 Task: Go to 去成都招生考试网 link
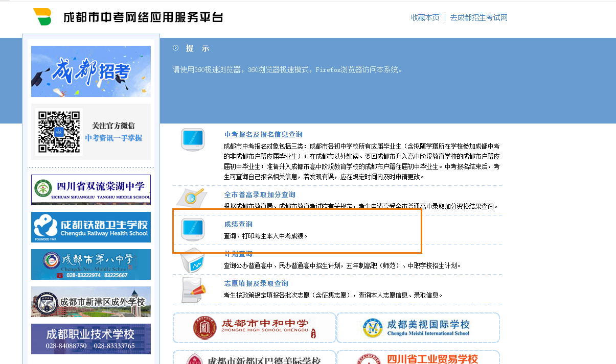pyautogui.click(x=478, y=17)
